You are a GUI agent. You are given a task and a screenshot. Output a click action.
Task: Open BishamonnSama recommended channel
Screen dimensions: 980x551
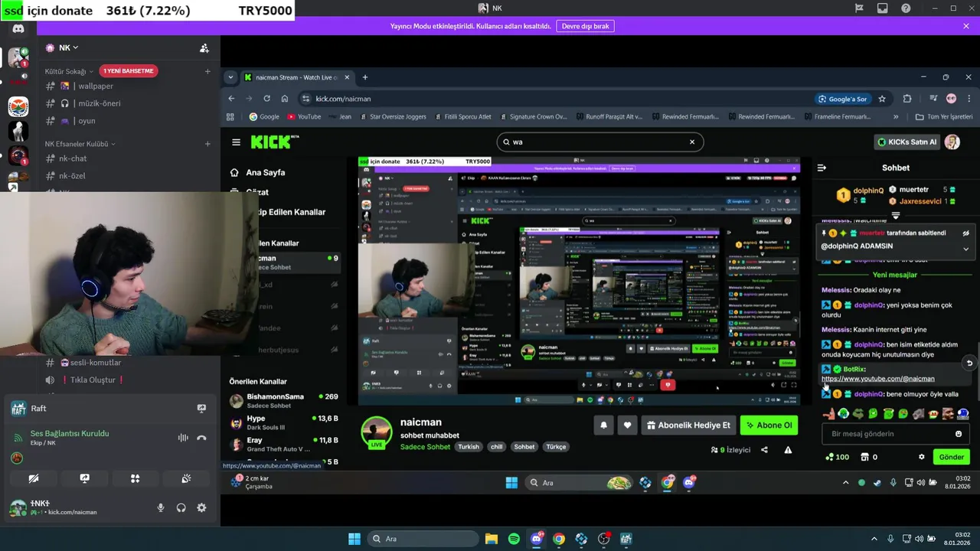[x=283, y=400]
